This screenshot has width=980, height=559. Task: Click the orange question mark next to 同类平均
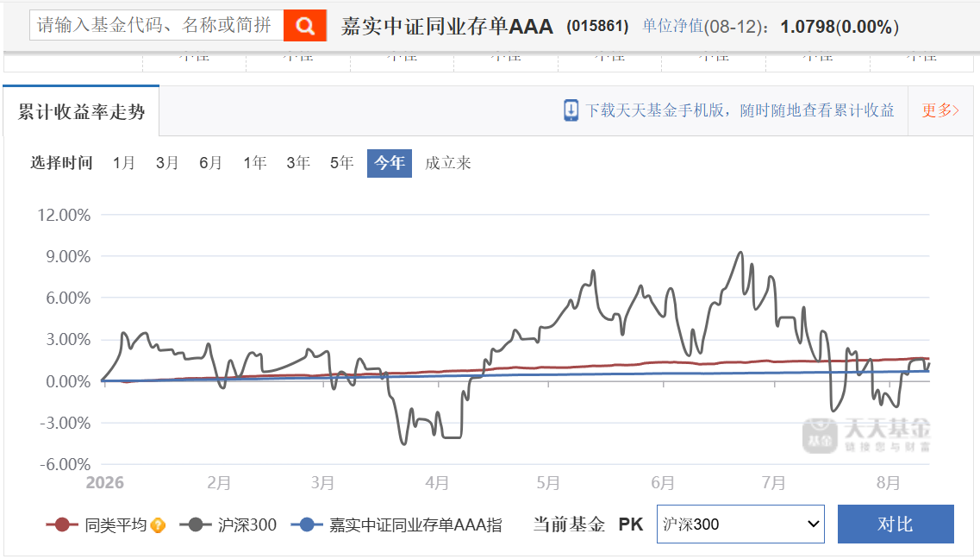point(158,525)
